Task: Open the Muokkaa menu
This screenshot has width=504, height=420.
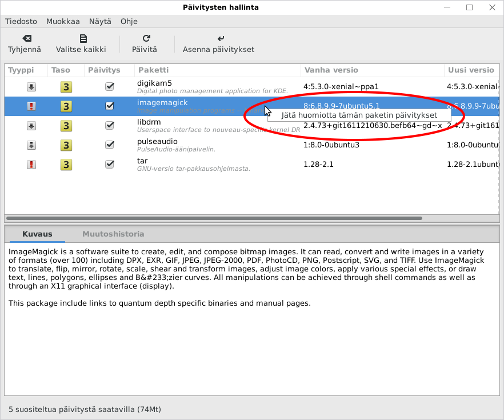Action: pyautogui.click(x=63, y=22)
